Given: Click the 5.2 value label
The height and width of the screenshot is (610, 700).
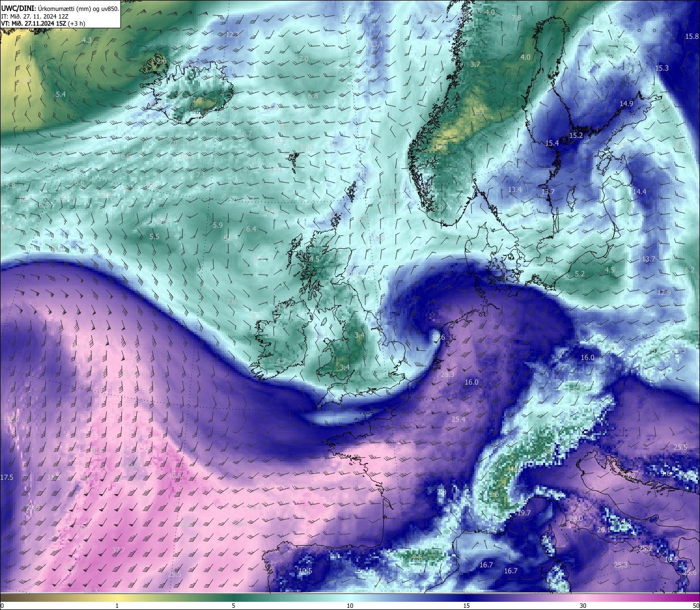Looking at the screenshot, I should click(x=580, y=274).
